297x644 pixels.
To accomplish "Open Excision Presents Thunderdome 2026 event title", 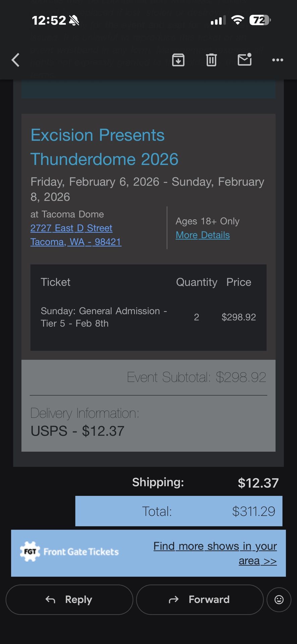I will [x=104, y=147].
